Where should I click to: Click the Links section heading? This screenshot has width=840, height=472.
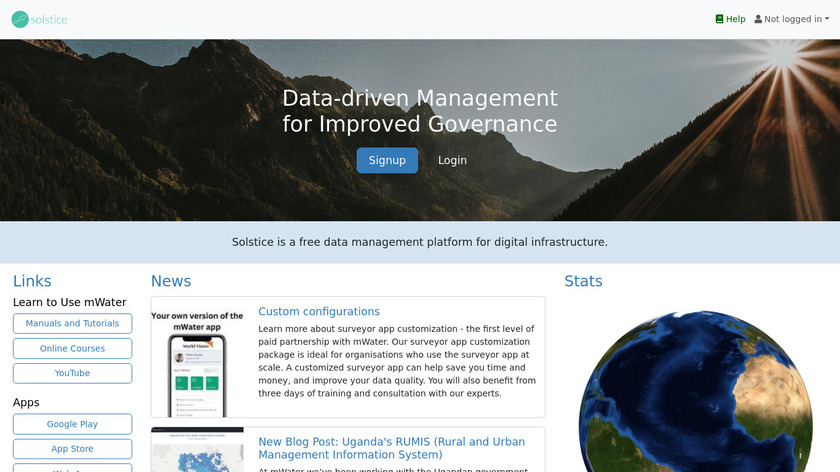[32, 281]
